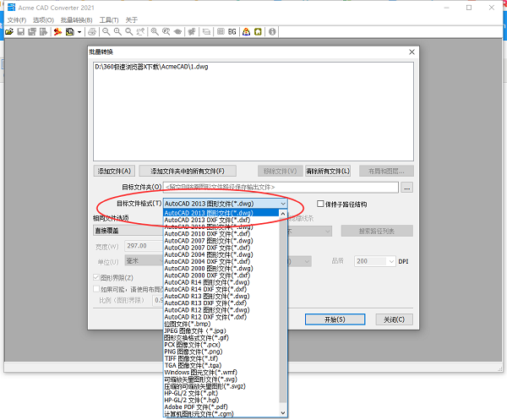Select TIFF 图像文件(*.tif) option

pyautogui.click(x=221, y=358)
